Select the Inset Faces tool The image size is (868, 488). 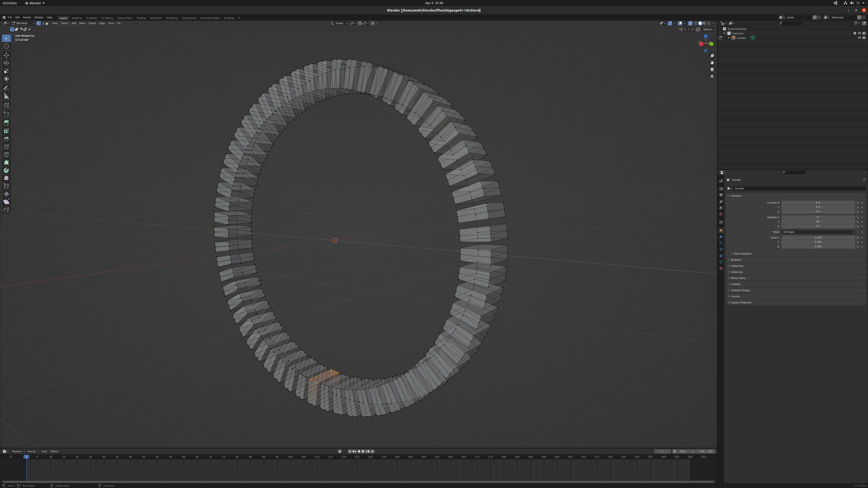[x=6, y=131]
